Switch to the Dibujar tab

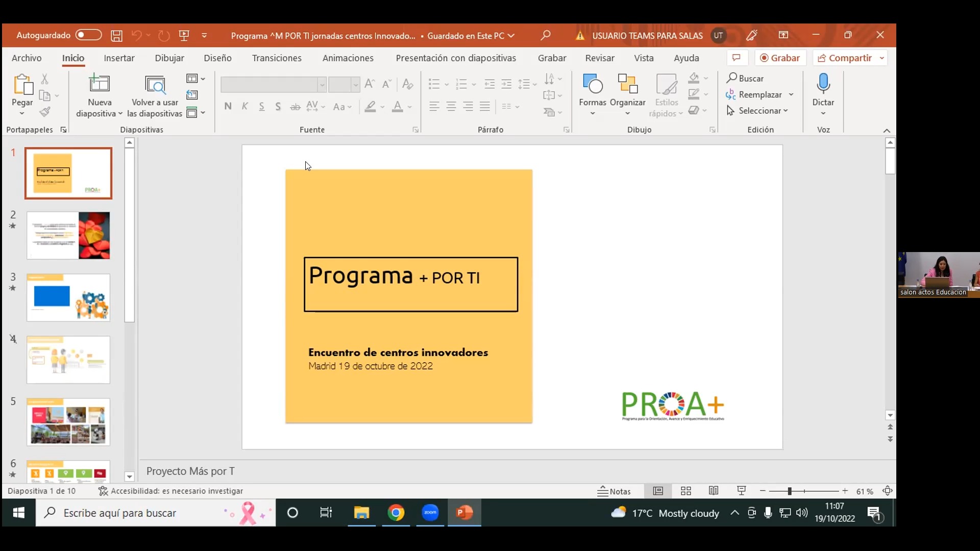point(169,58)
